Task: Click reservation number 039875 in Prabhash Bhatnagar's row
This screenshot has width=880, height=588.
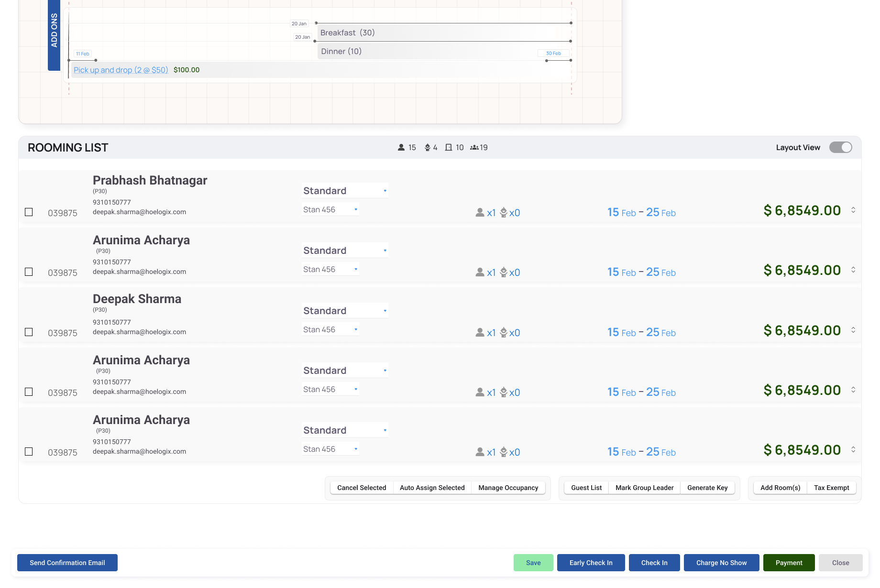Action: tap(63, 213)
